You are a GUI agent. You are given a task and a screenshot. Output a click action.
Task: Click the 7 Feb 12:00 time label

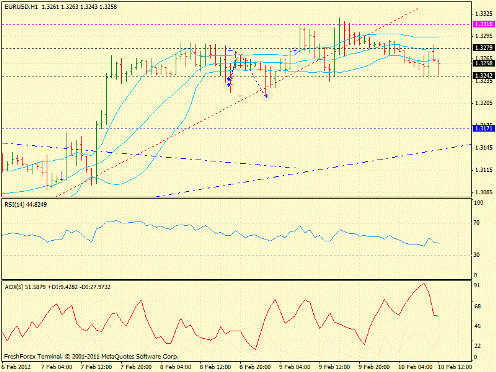coord(96,367)
